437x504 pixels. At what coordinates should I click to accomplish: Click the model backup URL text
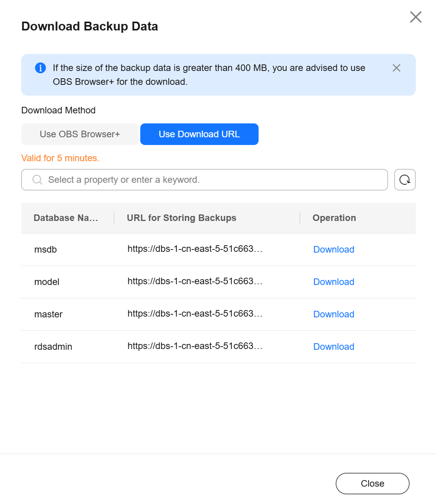(x=195, y=281)
